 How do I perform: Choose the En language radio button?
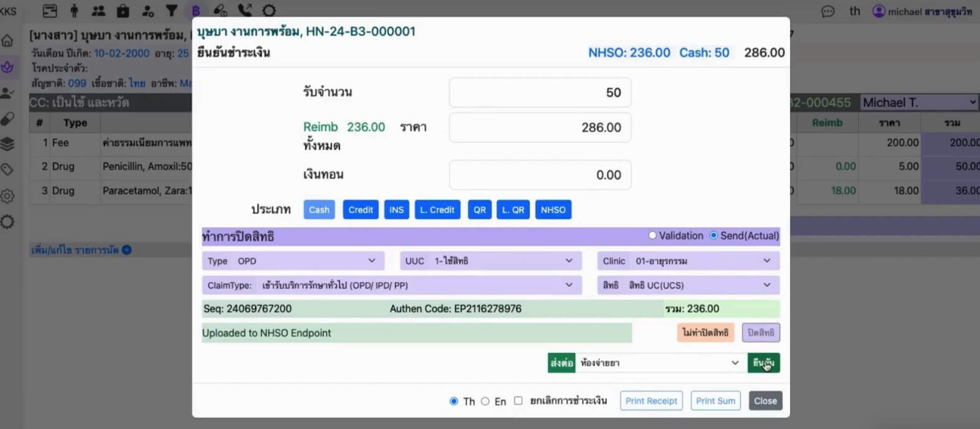(x=485, y=401)
